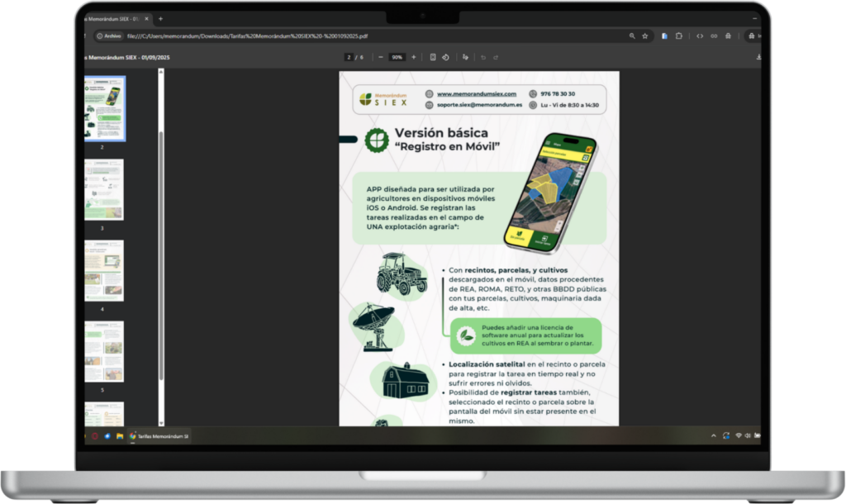Select the page 4 thumbnail

103,271
